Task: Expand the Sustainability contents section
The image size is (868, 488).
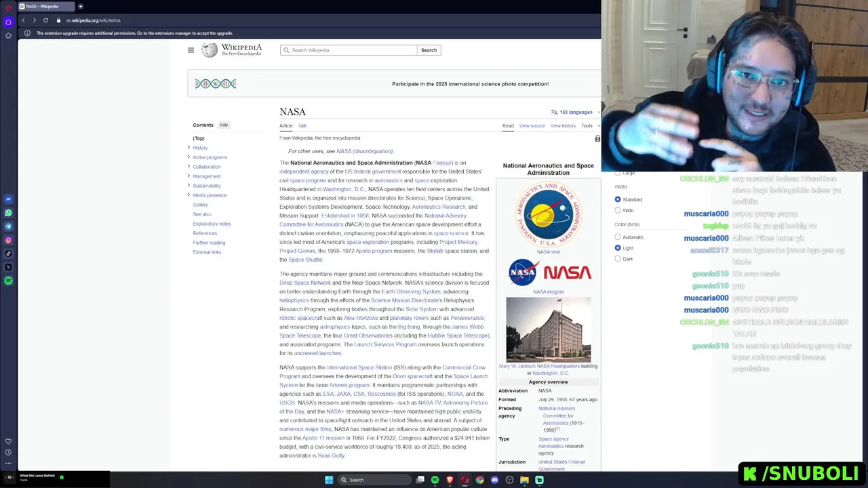Action: point(189,186)
